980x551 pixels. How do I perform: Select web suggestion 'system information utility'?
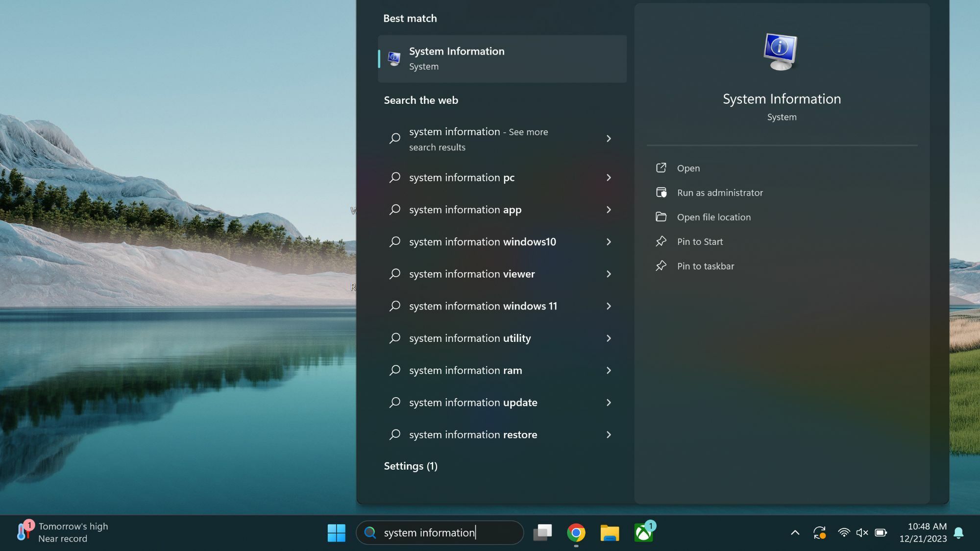502,338
